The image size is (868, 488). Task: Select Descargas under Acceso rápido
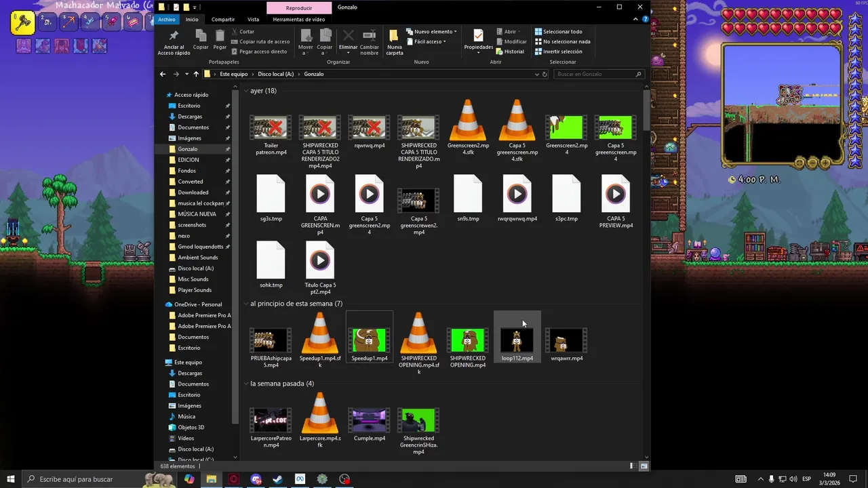(x=190, y=117)
